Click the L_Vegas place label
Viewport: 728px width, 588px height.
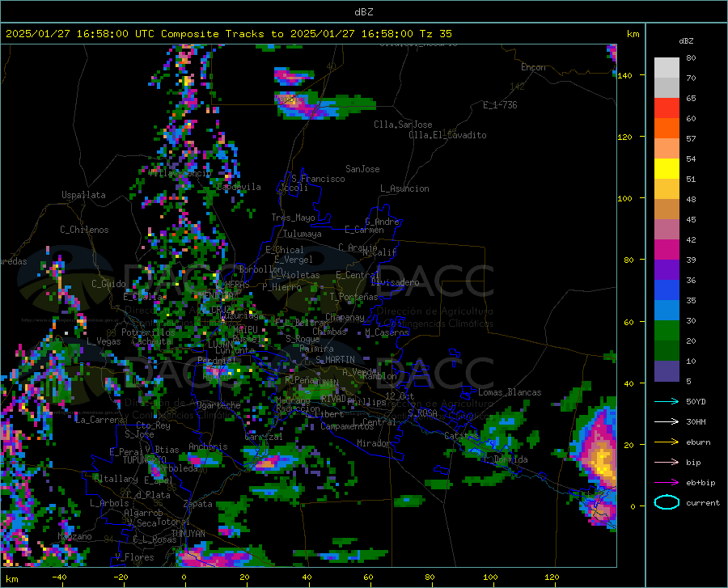click(104, 341)
